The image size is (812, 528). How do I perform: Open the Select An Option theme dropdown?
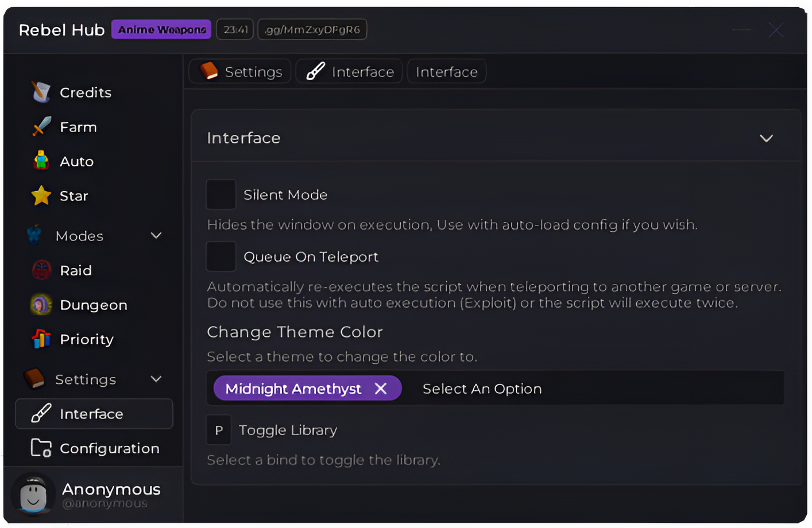tap(482, 389)
